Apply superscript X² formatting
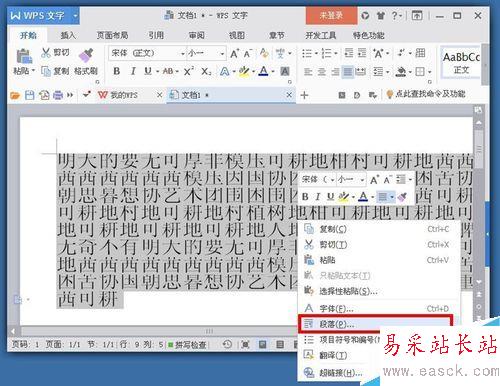Viewport: 500px width, 386px height. 189,71
